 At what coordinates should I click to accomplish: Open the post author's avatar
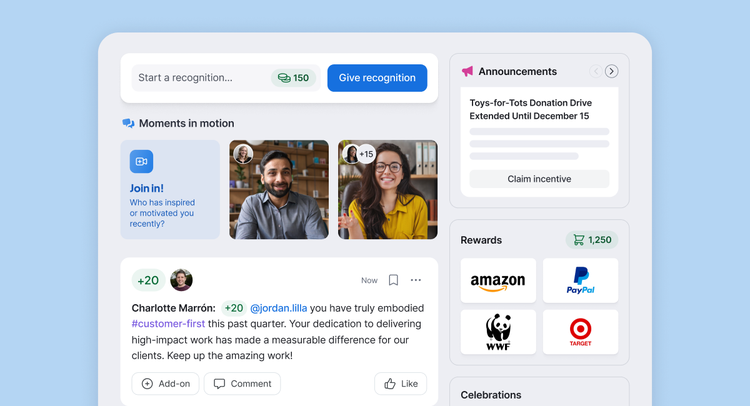pyautogui.click(x=181, y=280)
